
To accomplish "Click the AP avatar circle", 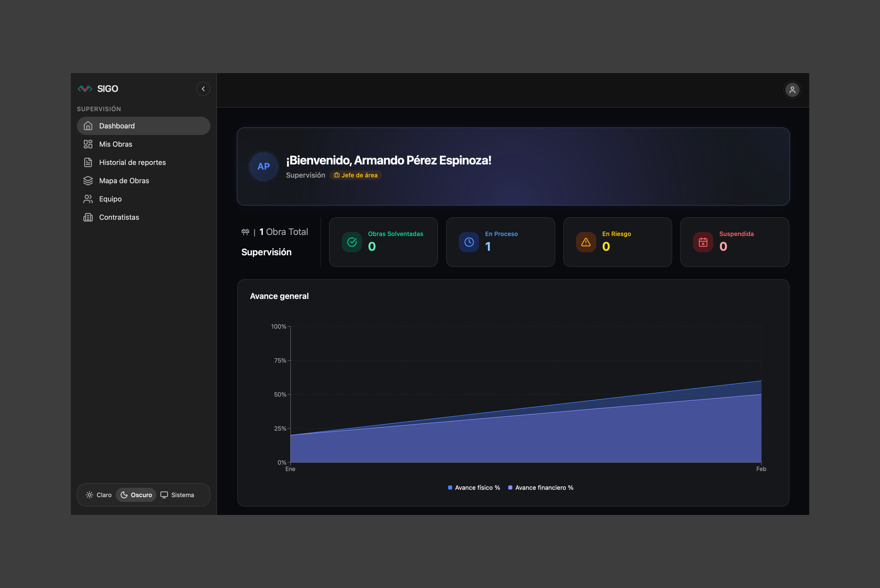I will pyautogui.click(x=264, y=166).
